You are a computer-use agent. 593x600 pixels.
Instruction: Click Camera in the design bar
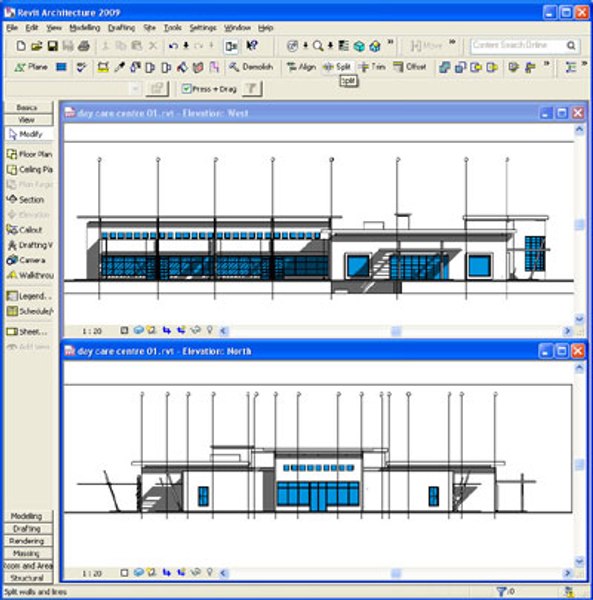coord(26,260)
